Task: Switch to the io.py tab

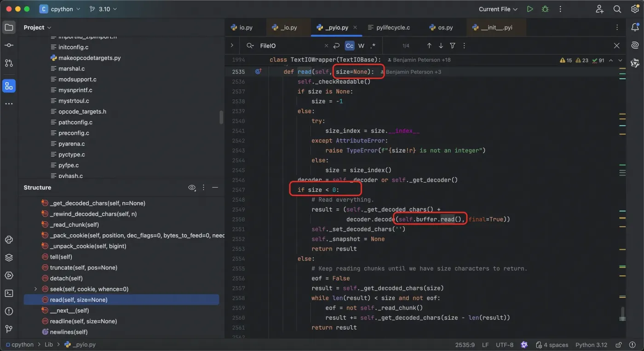Action: click(242, 28)
